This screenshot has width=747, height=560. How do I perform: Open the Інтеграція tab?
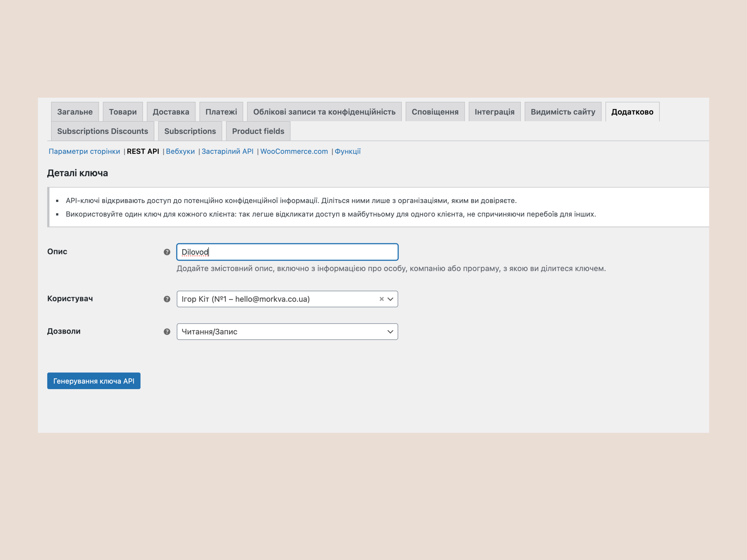(x=494, y=112)
